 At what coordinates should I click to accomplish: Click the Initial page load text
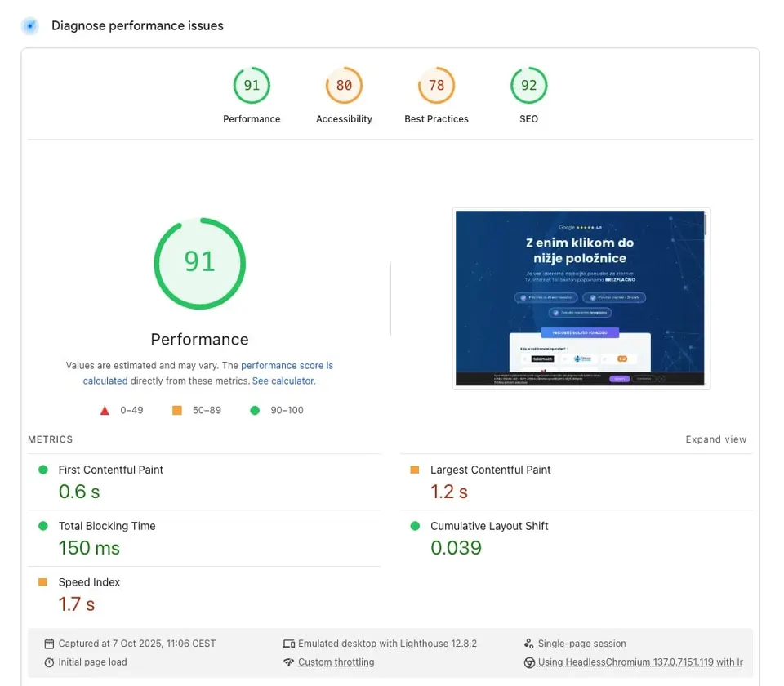[x=92, y=662]
